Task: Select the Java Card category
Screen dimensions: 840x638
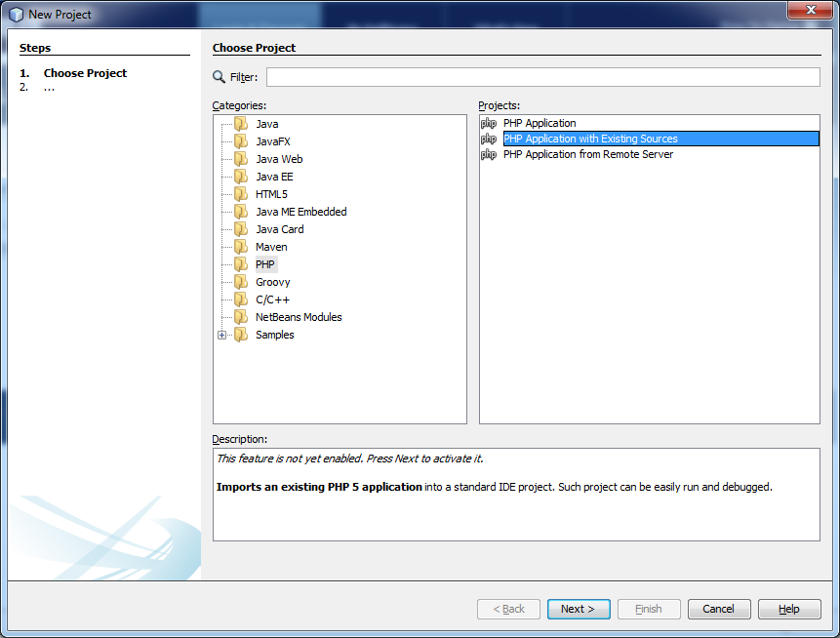Action: click(x=280, y=229)
